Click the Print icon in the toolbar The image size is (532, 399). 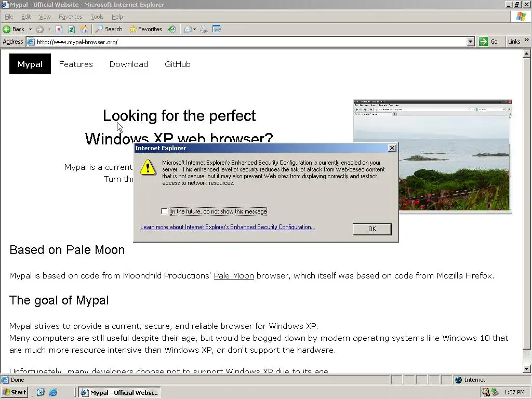[x=204, y=29]
